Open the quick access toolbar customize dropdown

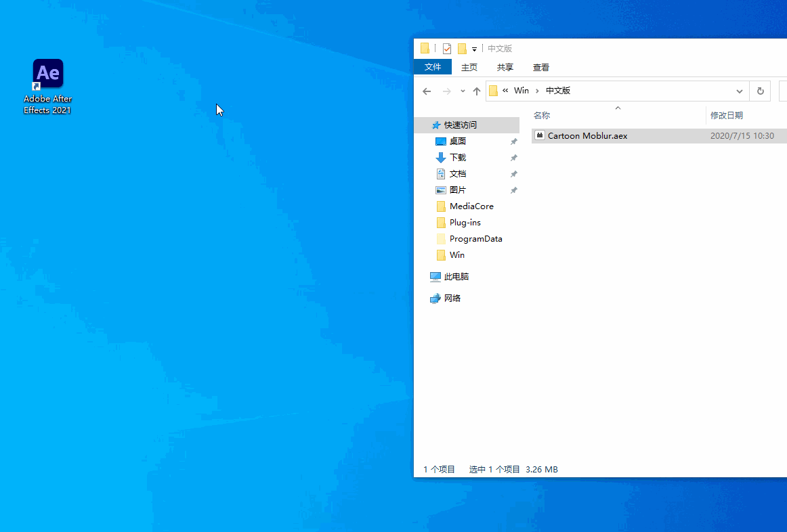pyautogui.click(x=474, y=49)
